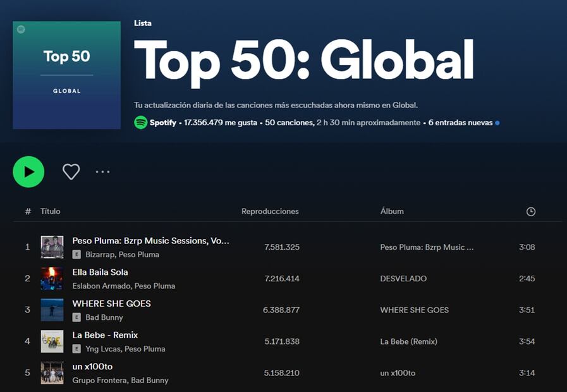Play the Top 50 Global playlist
This screenshot has height=392, width=567.
[x=28, y=171]
